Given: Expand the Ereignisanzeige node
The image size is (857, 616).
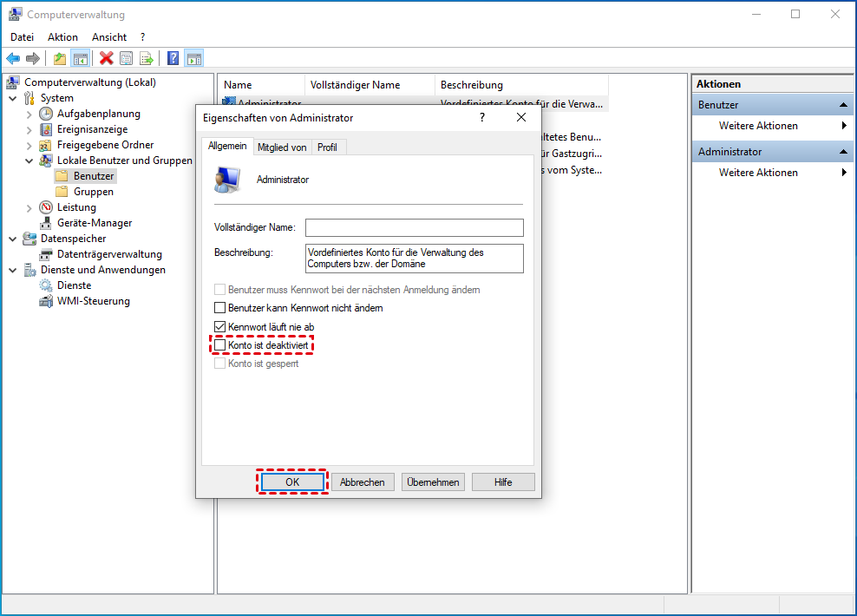Looking at the screenshot, I should point(29,130).
